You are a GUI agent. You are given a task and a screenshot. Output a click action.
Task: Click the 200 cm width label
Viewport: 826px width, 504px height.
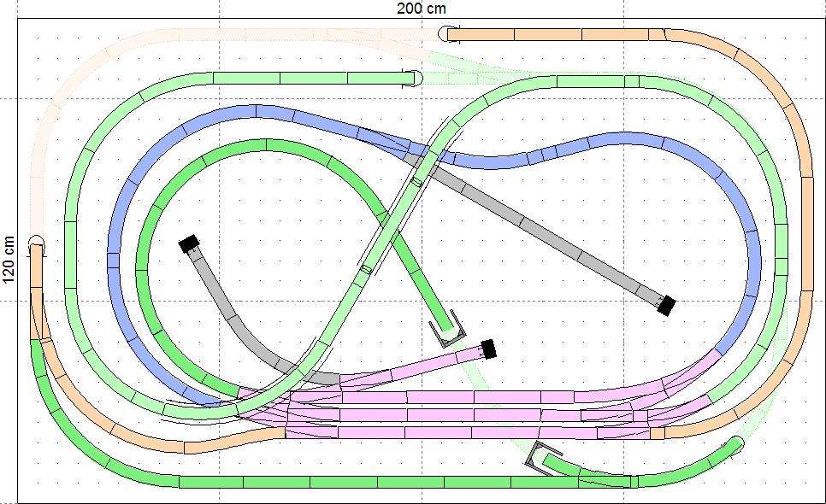tap(422, 9)
